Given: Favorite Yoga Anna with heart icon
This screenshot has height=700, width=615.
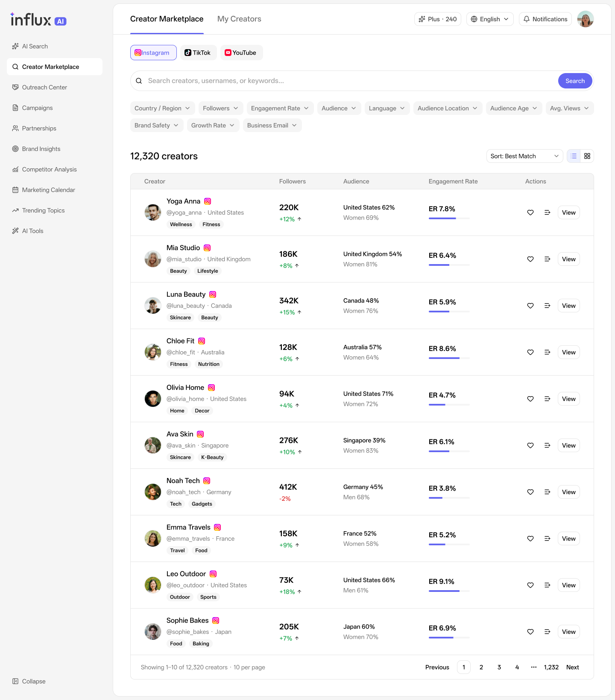Looking at the screenshot, I should click(530, 212).
